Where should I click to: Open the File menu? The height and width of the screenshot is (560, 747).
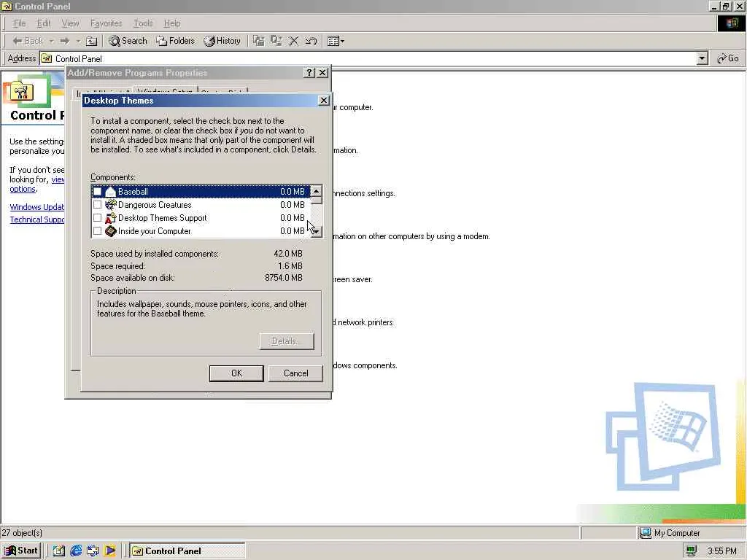20,23
